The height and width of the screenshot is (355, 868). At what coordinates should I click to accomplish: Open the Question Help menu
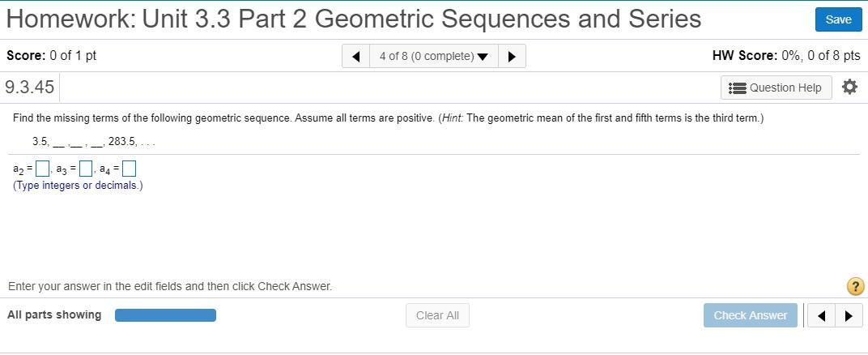[776, 88]
